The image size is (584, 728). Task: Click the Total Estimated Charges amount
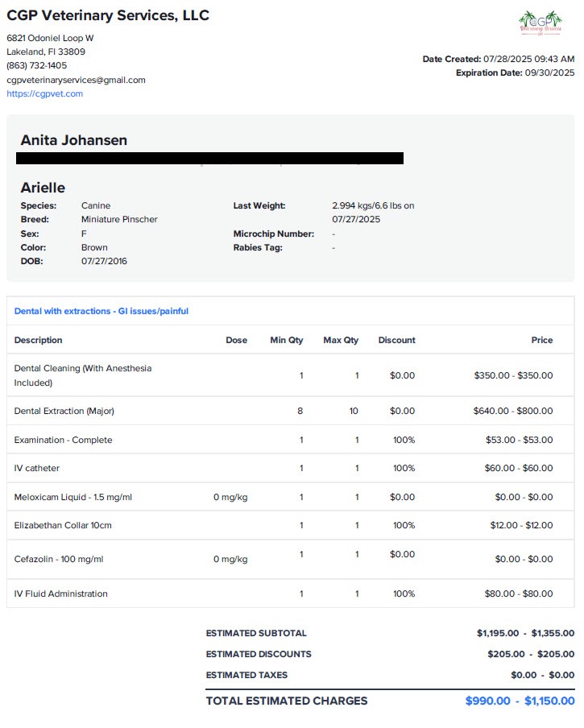tap(520, 701)
